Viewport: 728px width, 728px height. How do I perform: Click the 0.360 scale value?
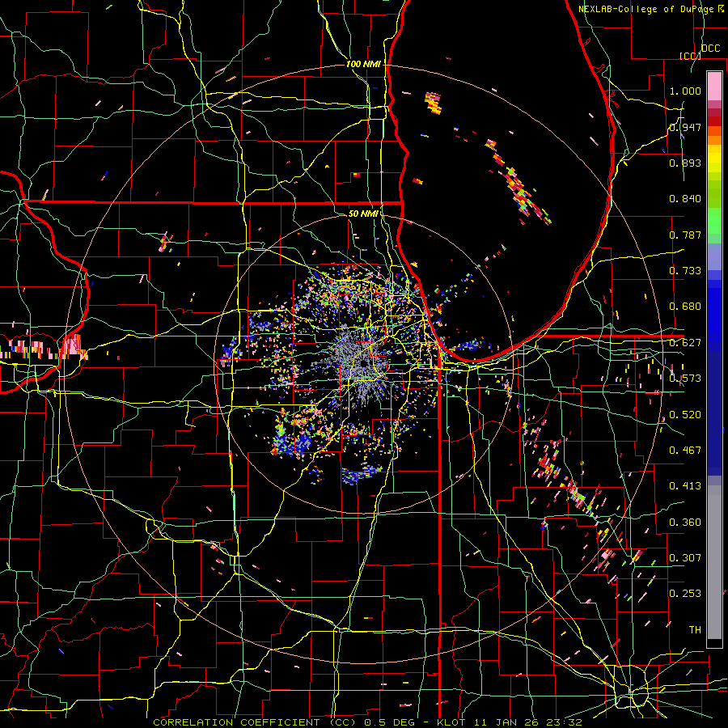pyautogui.click(x=685, y=523)
